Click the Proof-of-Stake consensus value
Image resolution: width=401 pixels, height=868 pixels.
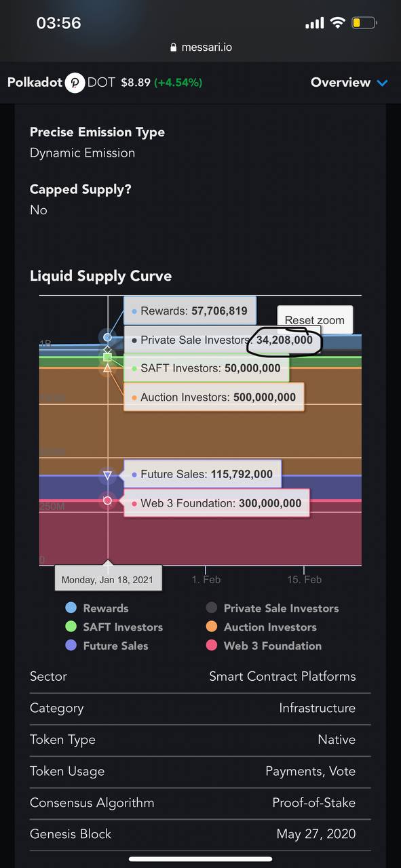314,802
